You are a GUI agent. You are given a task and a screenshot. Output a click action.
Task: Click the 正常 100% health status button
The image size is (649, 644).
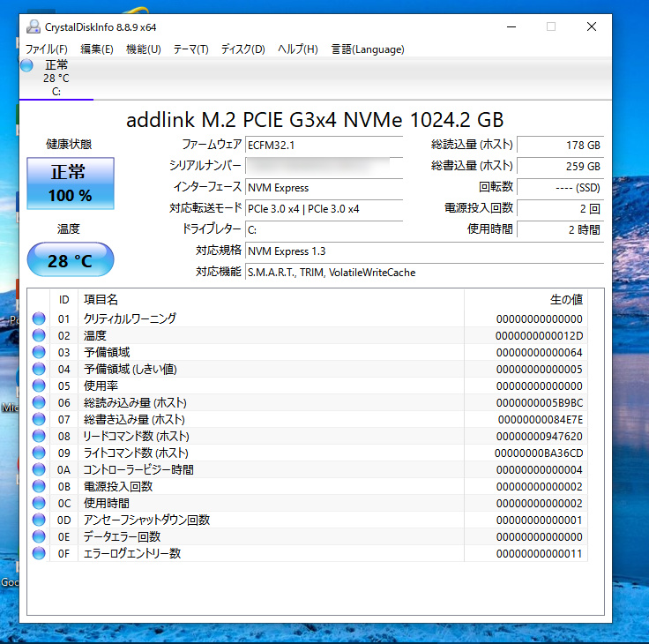point(70,183)
